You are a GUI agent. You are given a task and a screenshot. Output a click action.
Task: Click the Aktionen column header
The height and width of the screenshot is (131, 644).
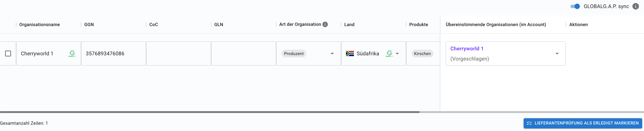click(x=578, y=25)
